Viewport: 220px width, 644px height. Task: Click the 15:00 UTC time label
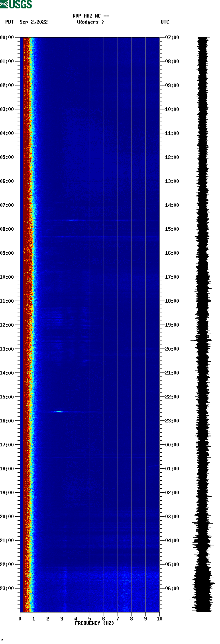click(x=172, y=229)
